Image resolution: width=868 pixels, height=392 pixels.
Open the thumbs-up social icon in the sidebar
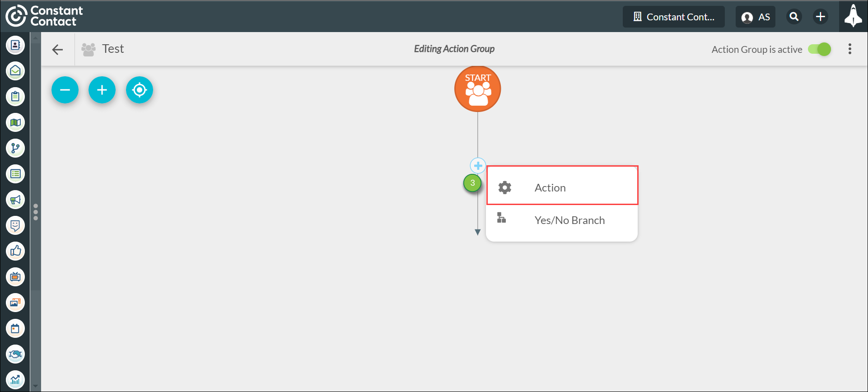15,251
